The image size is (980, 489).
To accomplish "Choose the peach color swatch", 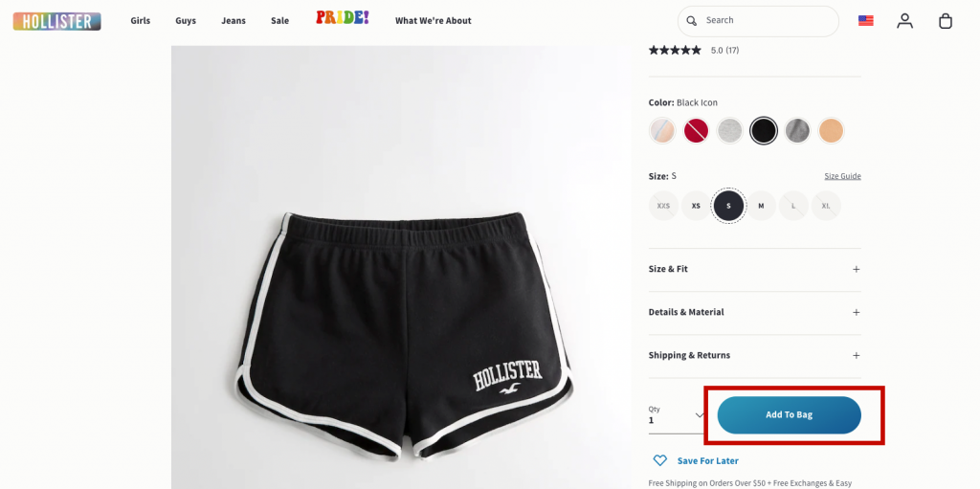I will coord(831,131).
